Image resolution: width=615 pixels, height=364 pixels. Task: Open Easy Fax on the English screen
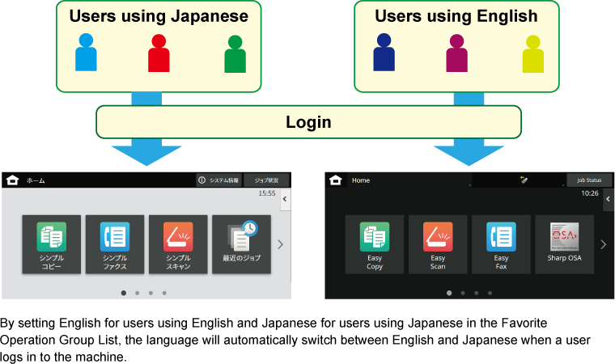[x=501, y=244]
